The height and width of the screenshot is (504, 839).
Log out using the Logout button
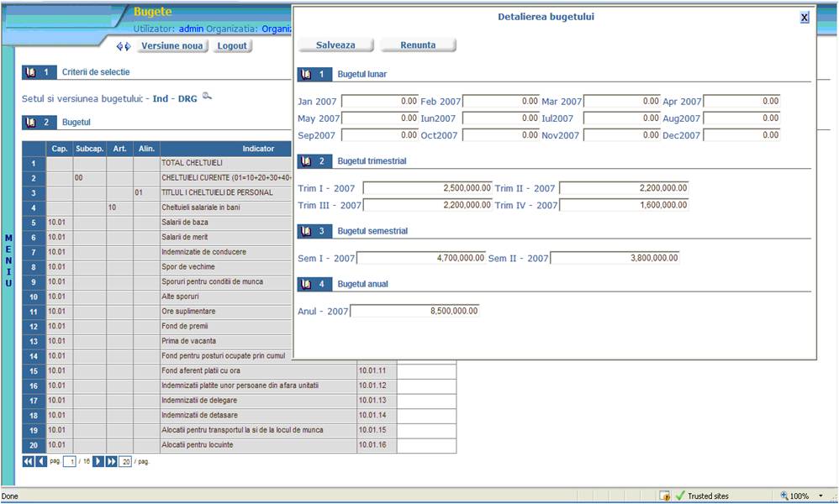232,46
